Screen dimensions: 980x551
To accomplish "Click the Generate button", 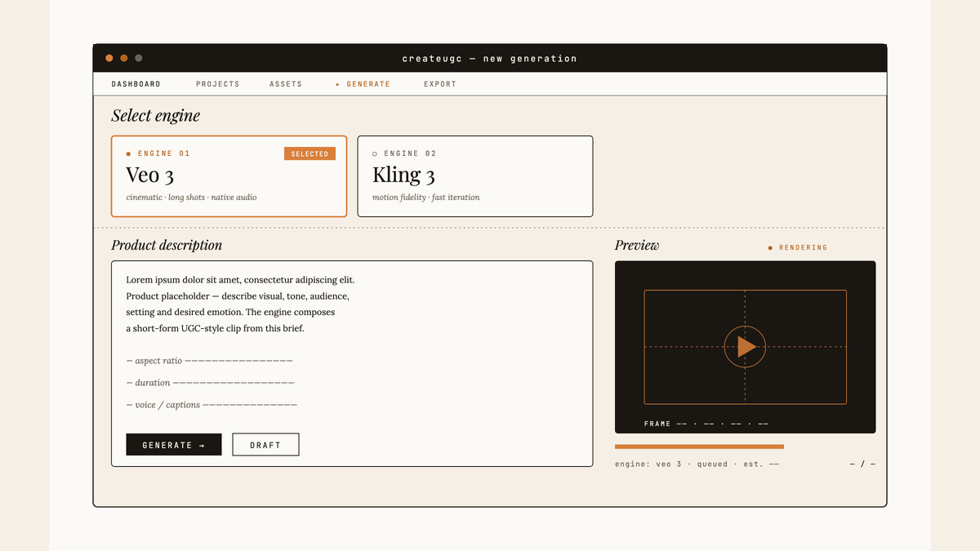I will [174, 445].
